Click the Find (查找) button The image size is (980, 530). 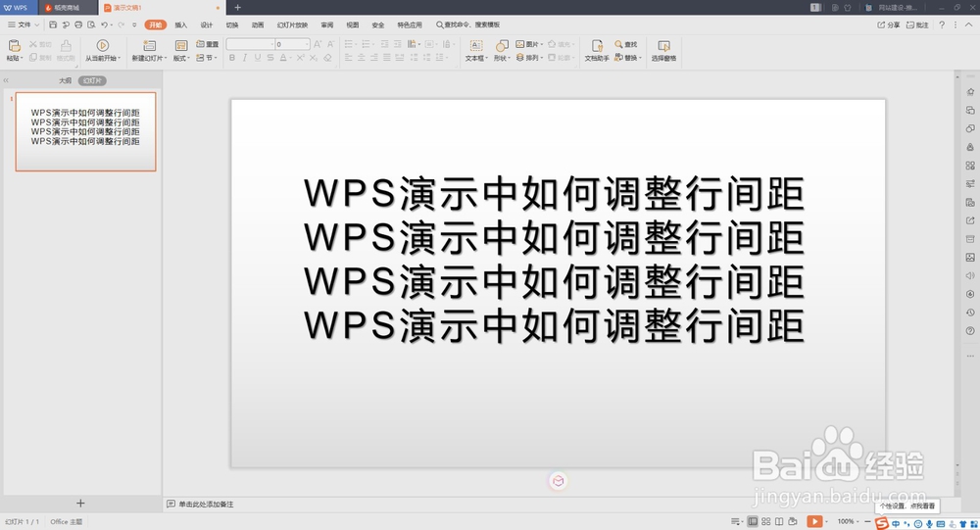(625, 44)
